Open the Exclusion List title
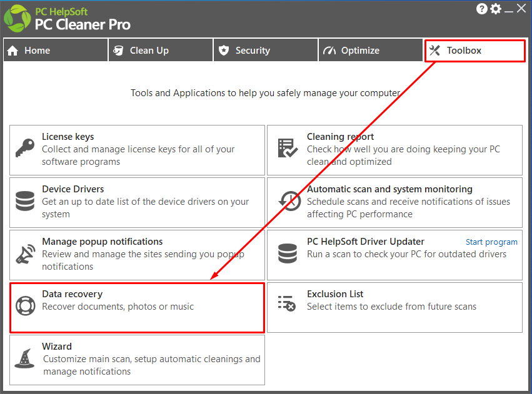 (x=335, y=293)
